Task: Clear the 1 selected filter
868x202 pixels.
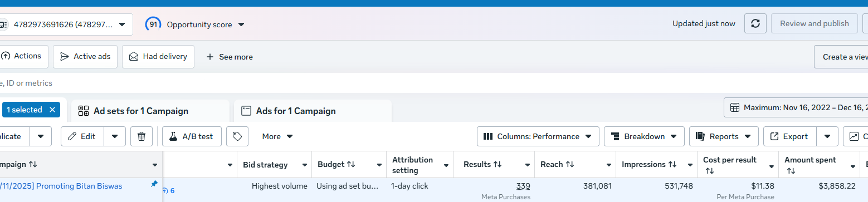Action: 52,110
